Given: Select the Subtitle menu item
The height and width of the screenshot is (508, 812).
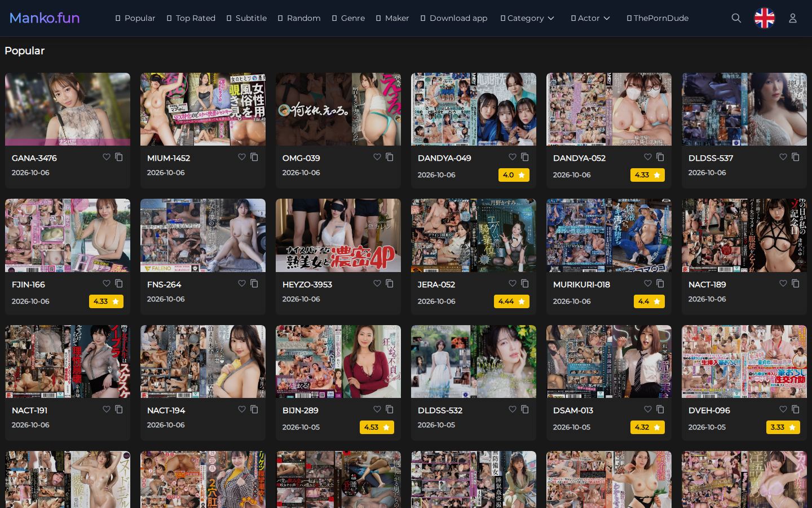Looking at the screenshot, I should [x=246, y=18].
